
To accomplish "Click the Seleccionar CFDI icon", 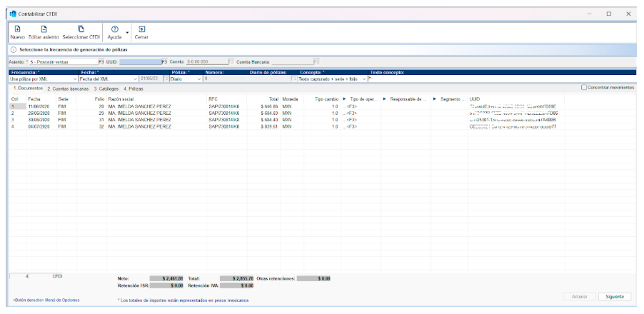I will [81, 32].
